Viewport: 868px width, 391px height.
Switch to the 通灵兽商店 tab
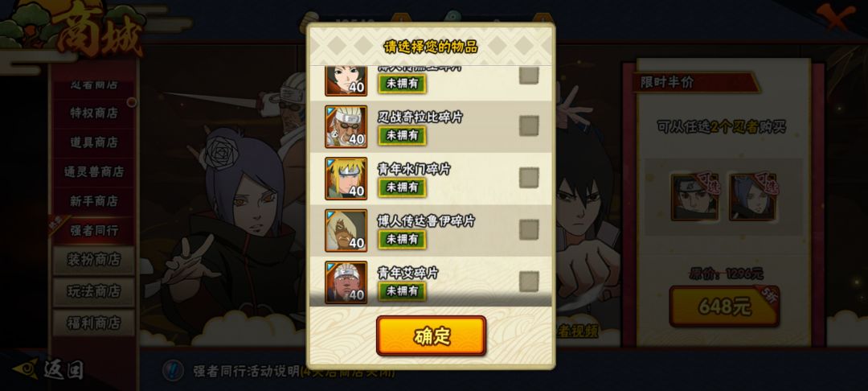click(93, 171)
